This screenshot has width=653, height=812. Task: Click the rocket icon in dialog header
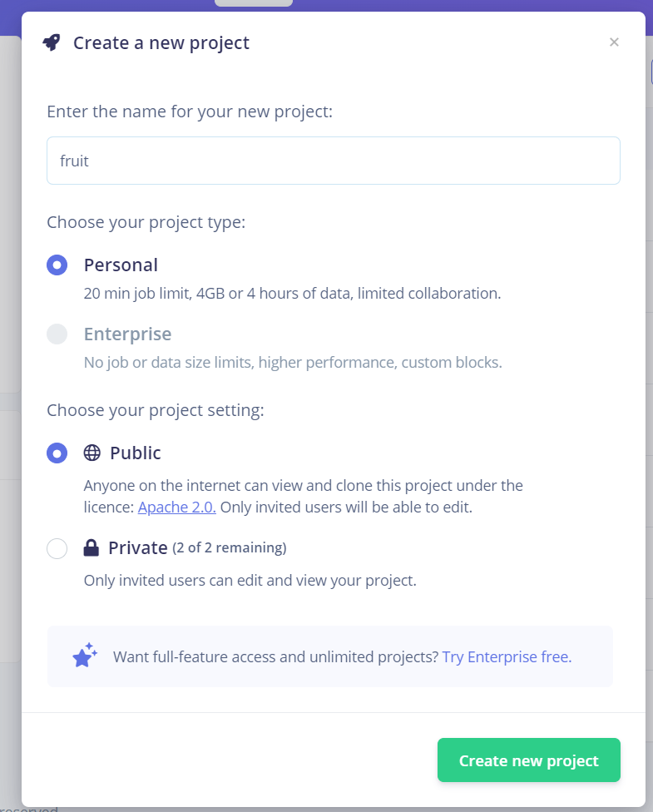coord(52,42)
